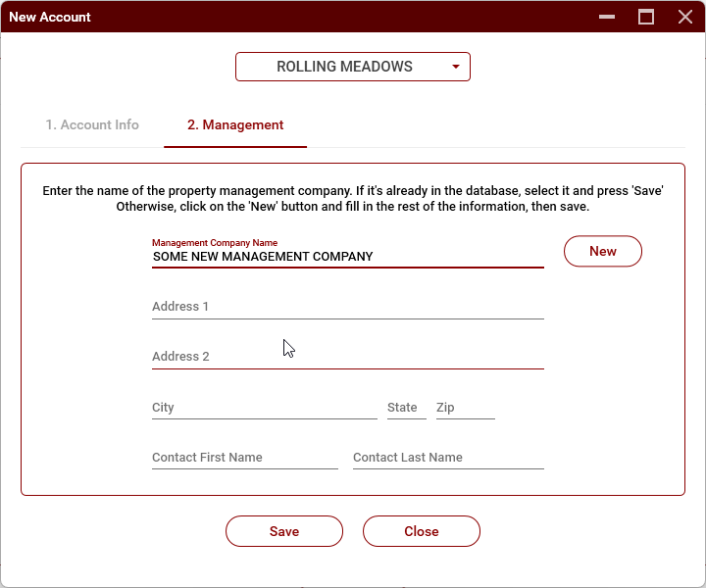Select the Management tab

tap(235, 125)
